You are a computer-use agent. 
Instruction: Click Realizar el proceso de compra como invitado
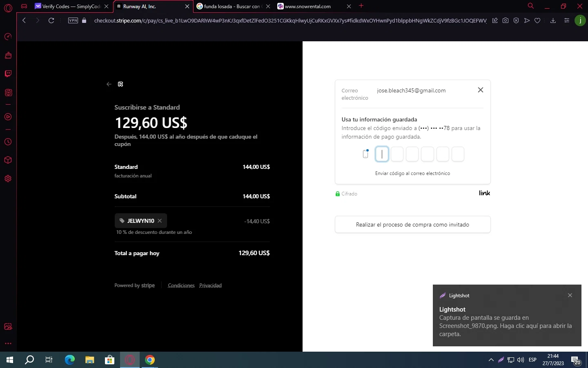(x=412, y=224)
